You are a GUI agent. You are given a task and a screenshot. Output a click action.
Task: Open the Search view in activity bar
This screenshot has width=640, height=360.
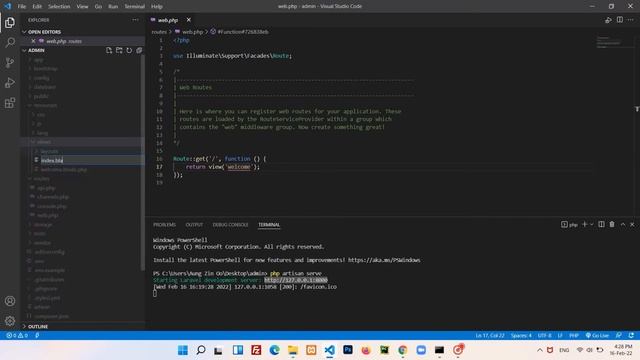click(10, 42)
